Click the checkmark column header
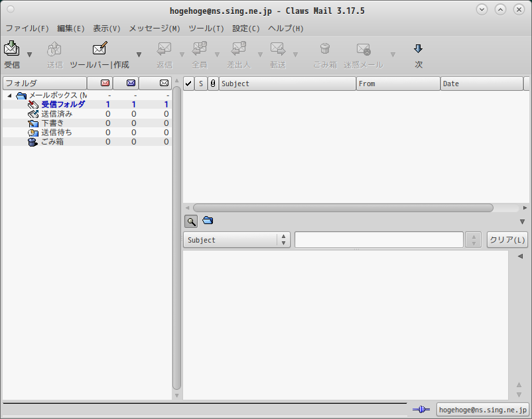The width and height of the screenshot is (532, 419). click(188, 84)
